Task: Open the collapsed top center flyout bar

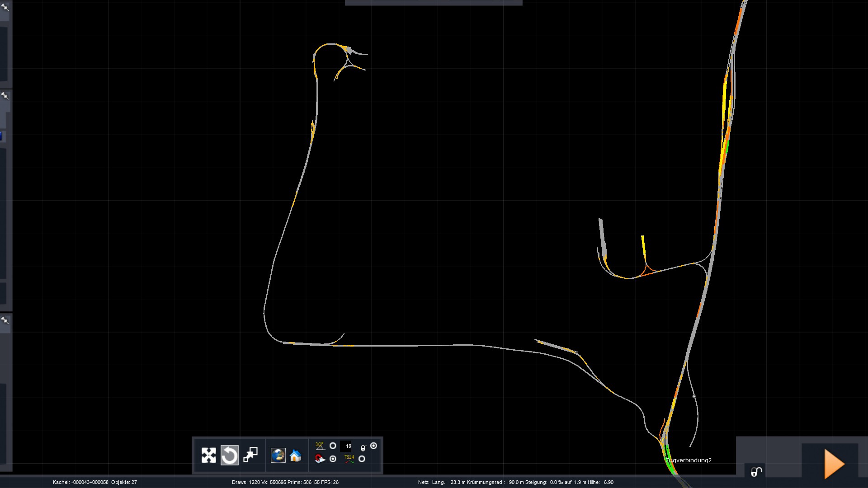Action: coord(433,3)
